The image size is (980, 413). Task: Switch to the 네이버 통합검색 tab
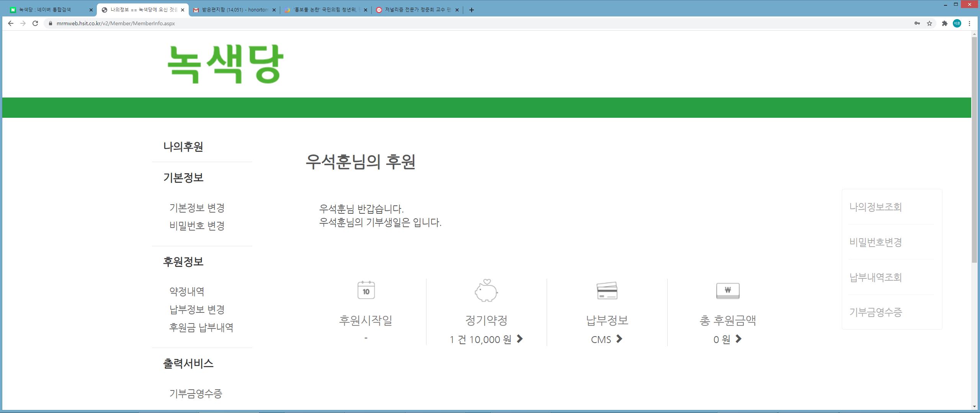[50, 10]
